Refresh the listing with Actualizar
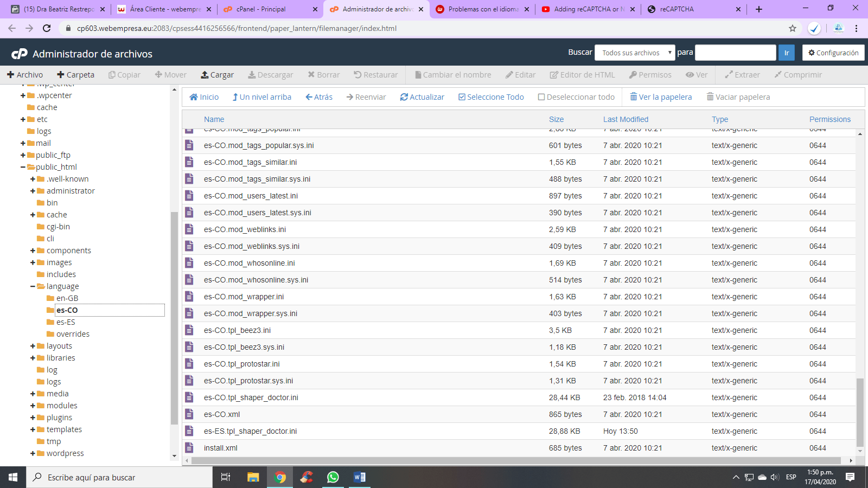This screenshot has width=868, height=488. [422, 97]
